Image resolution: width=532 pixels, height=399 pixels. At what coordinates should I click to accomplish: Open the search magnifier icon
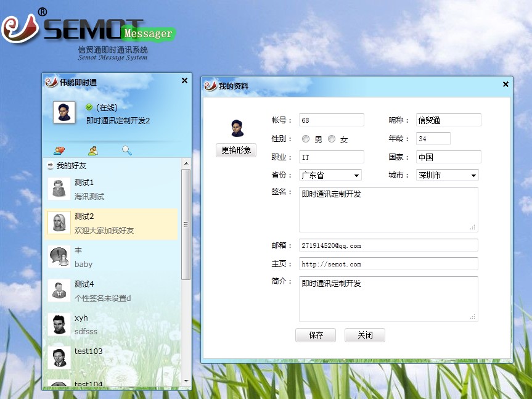127,150
